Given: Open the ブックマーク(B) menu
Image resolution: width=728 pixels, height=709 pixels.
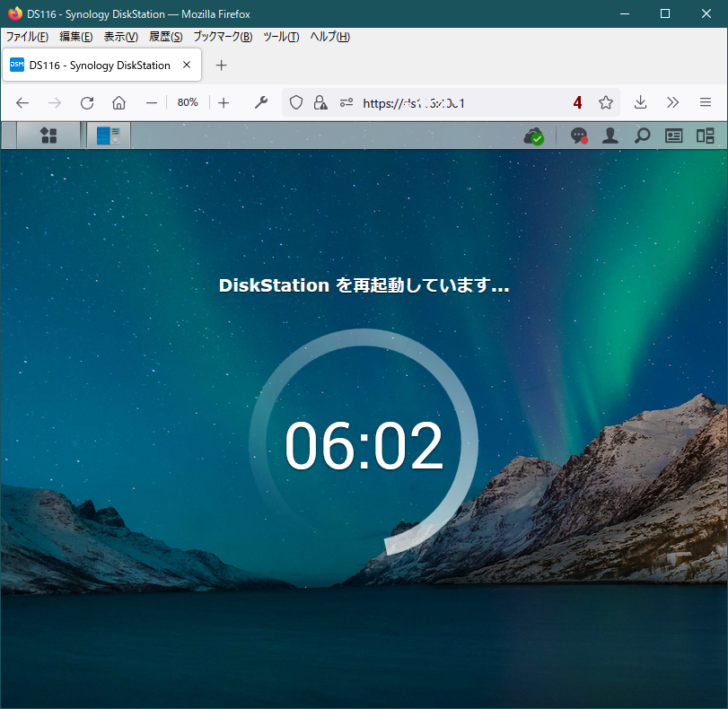Looking at the screenshot, I should click(x=223, y=37).
